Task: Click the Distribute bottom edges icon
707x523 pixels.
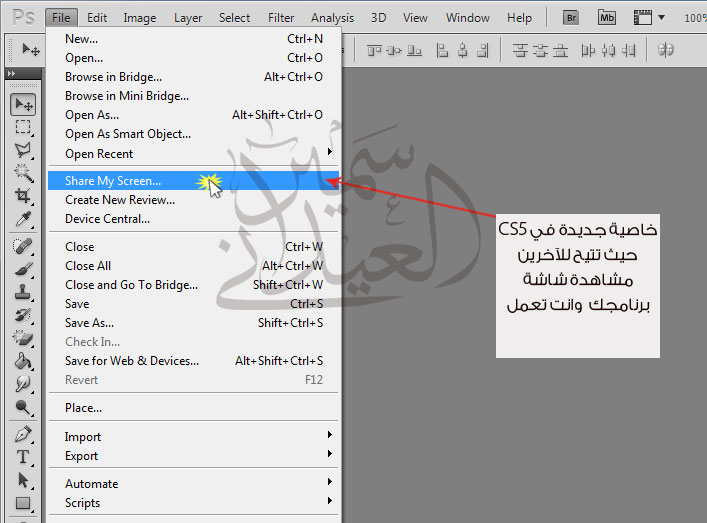Action: 560,50
